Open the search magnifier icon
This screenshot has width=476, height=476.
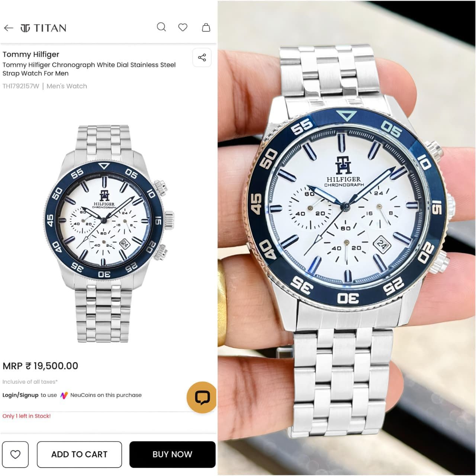pyautogui.click(x=161, y=27)
